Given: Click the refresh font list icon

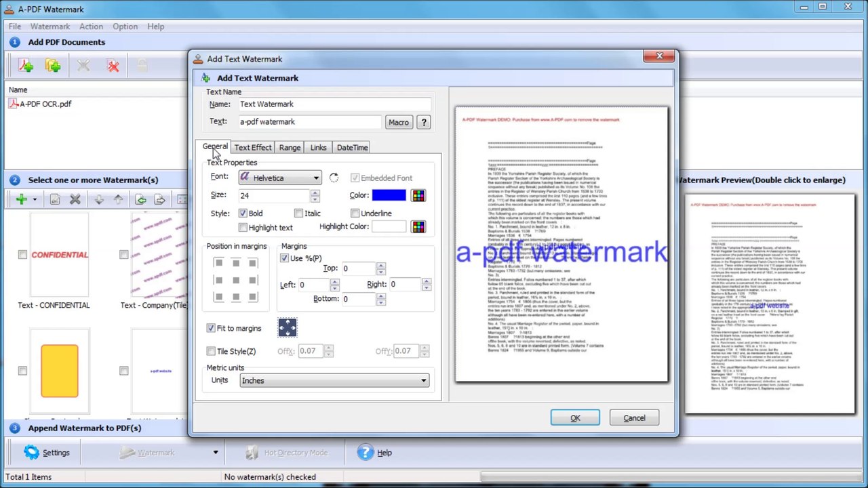Looking at the screenshot, I should pyautogui.click(x=334, y=178).
